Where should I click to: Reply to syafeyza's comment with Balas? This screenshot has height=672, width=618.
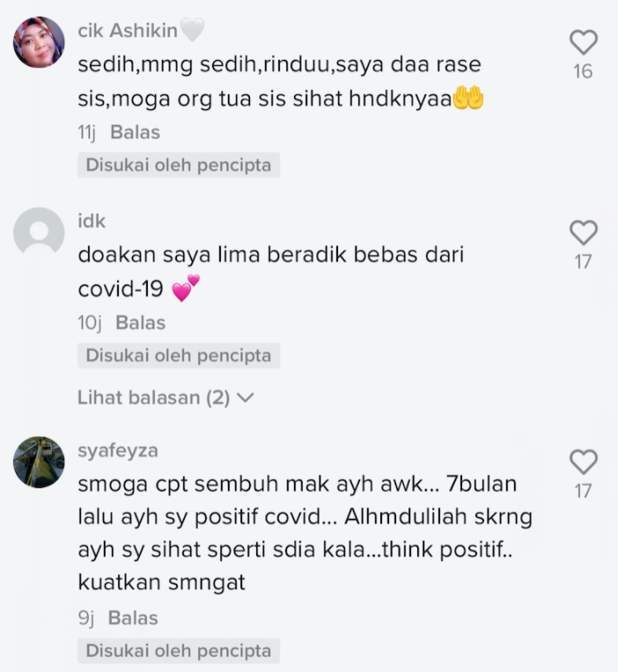tap(133, 618)
